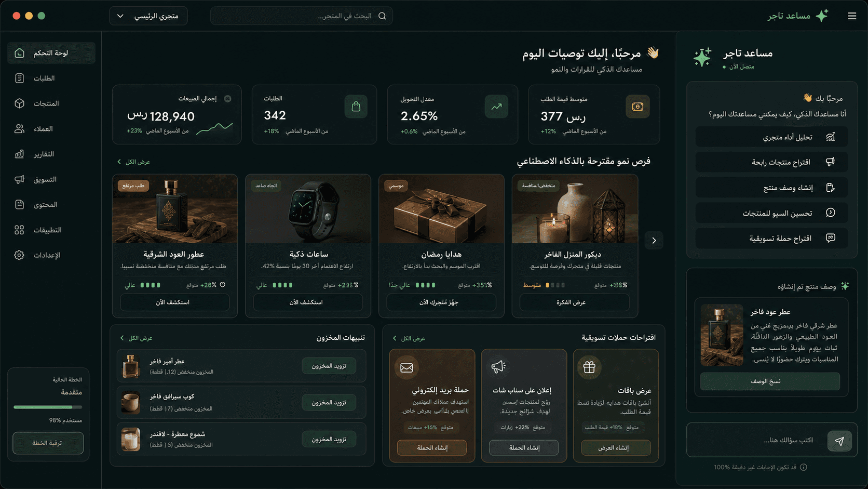Click the demand level bars on ديكور المنزل الفاخر

point(555,285)
